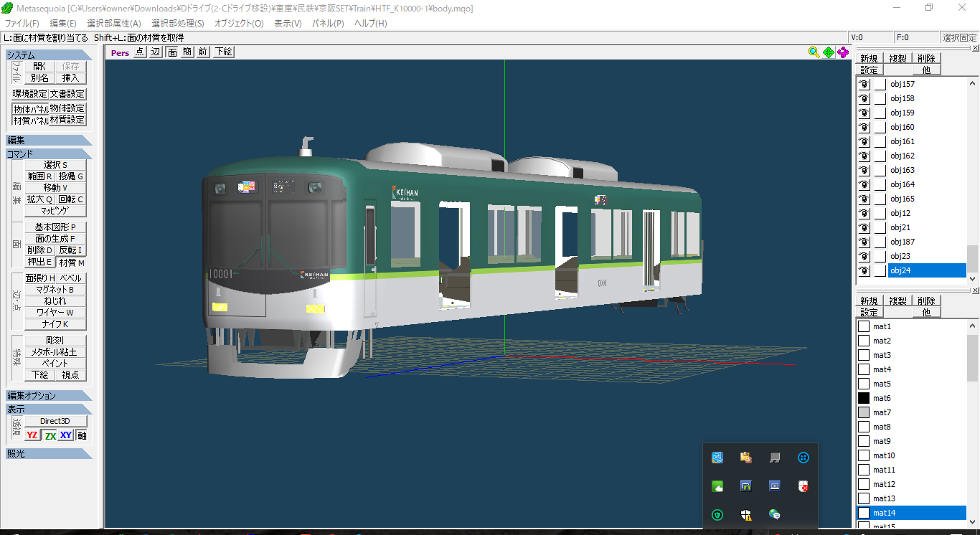Hide obj165 using its eye icon
Viewport: 980px width, 535px height.
click(x=864, y=199)
